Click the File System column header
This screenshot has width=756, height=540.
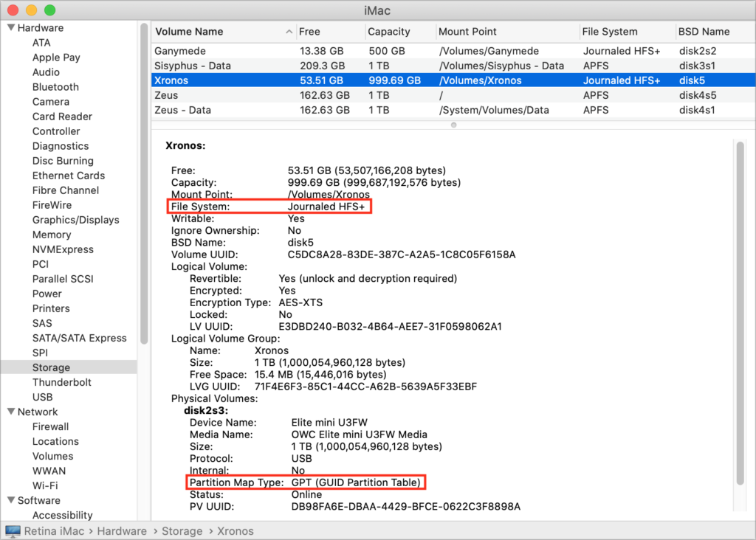(609, 32)
